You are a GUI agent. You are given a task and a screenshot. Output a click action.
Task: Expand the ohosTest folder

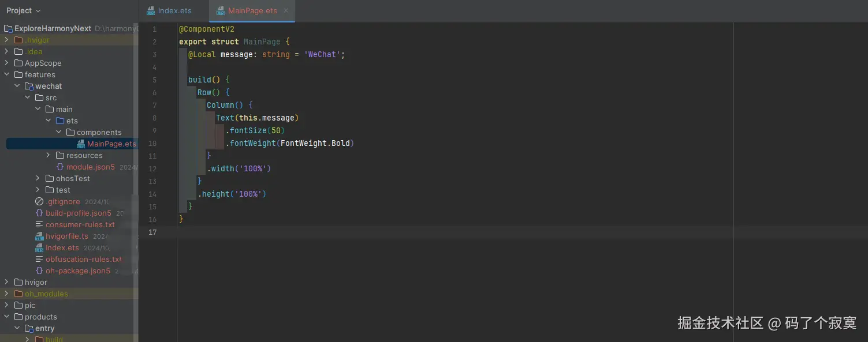(38, 178)
